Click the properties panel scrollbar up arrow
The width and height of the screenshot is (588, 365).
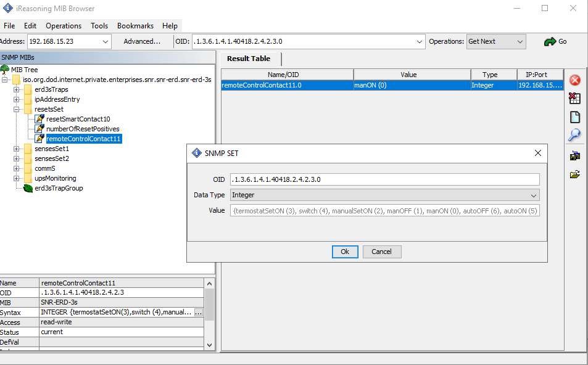[209, 283]
